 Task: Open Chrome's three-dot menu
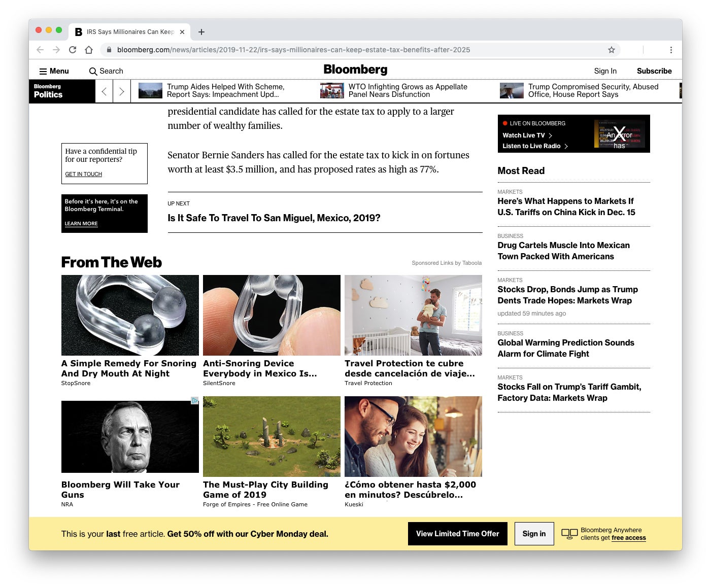671,50
